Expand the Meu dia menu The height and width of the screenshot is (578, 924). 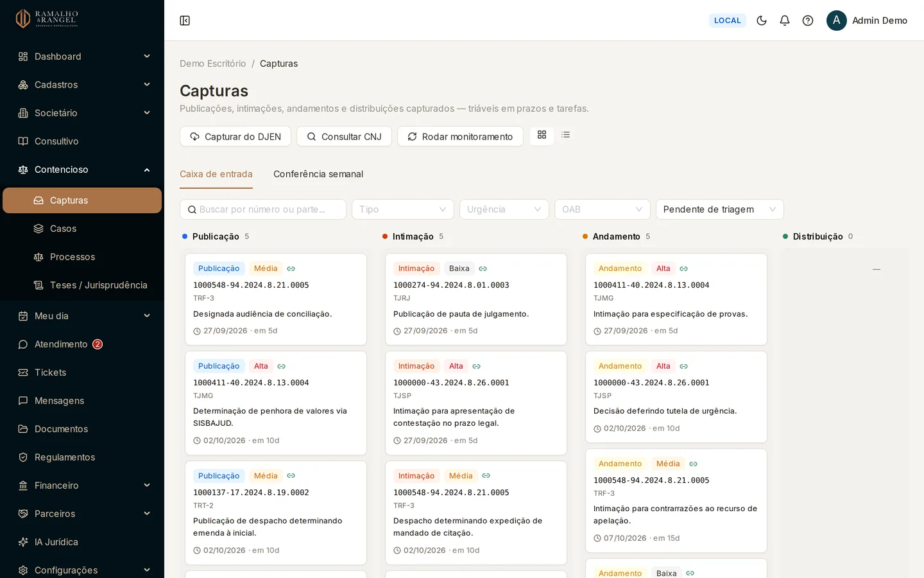82,316
